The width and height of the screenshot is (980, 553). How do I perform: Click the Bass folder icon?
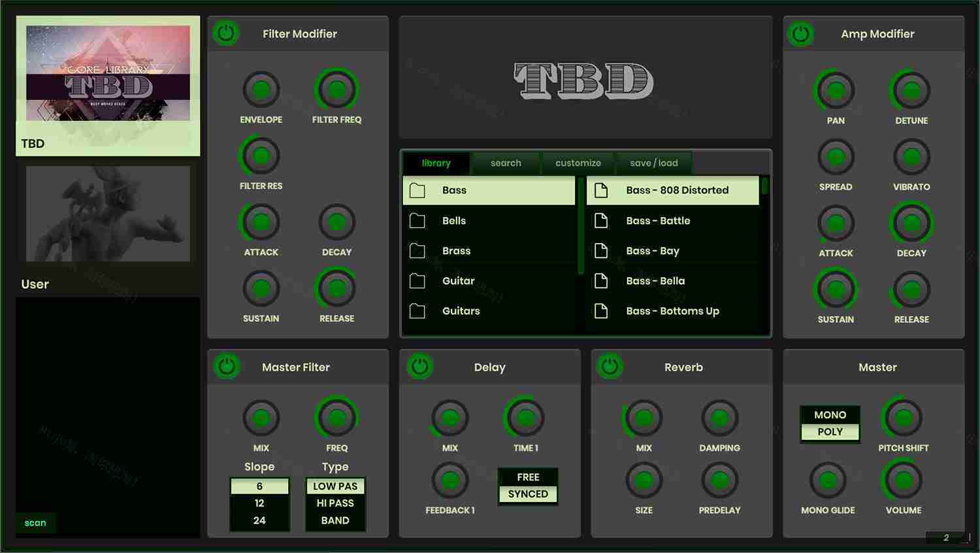417,190
